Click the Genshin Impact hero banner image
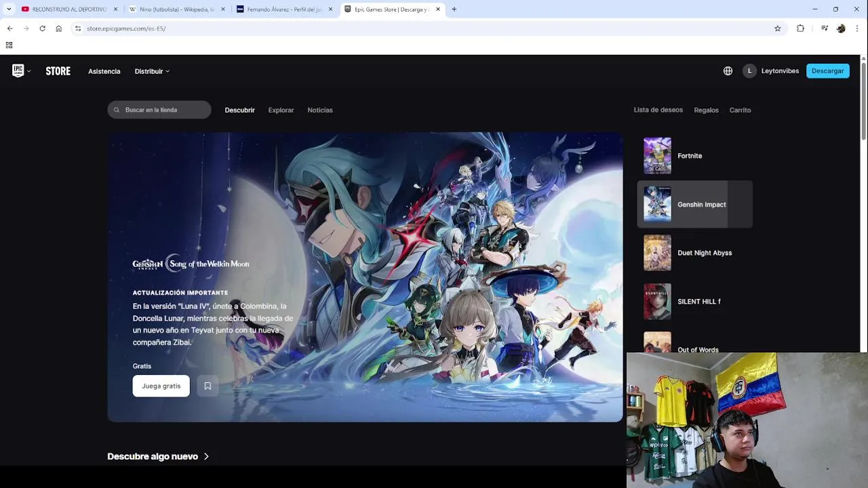Image resolution: width=868 pixels, height=488 pixels. 365,277
